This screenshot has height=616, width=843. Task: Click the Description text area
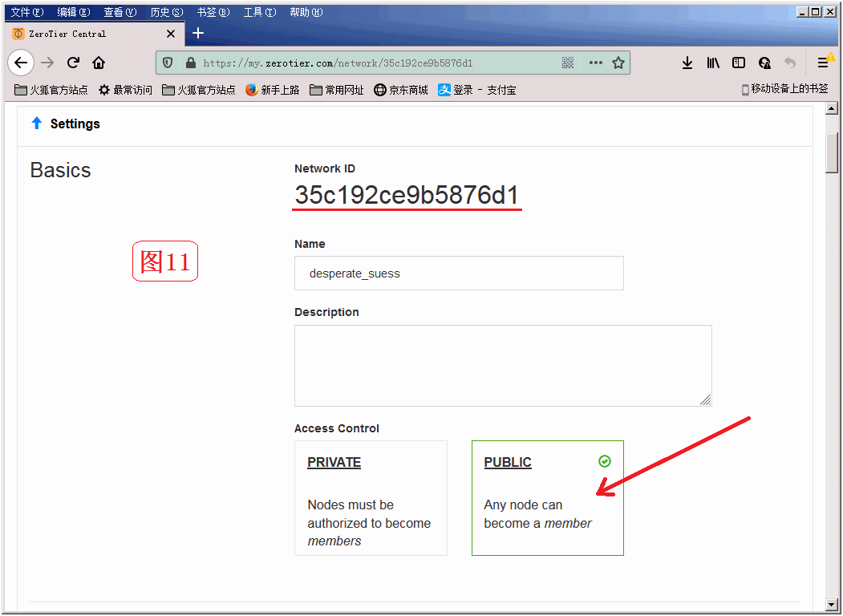pos(503,366)
